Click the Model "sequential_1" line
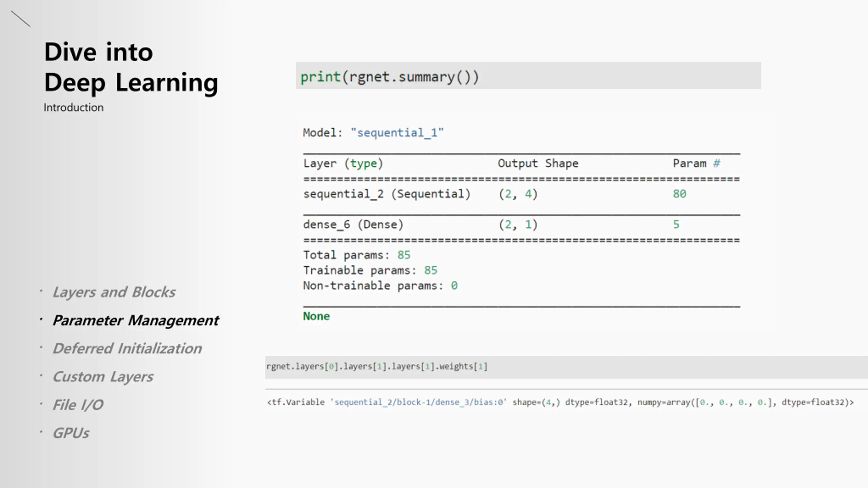Screen dimensions: 868x488 (373, 133)
